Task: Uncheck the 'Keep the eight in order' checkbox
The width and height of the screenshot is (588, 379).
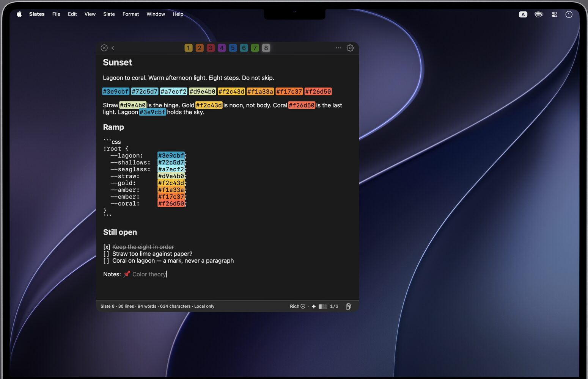Action: [107, 247]
